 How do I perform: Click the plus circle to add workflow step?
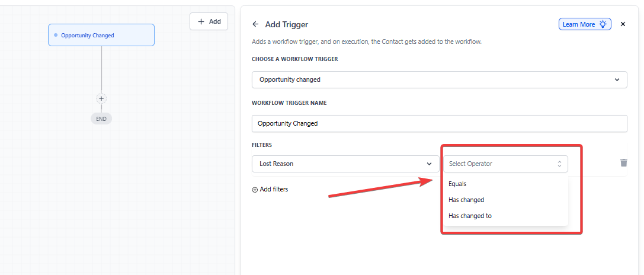point(101,98)
